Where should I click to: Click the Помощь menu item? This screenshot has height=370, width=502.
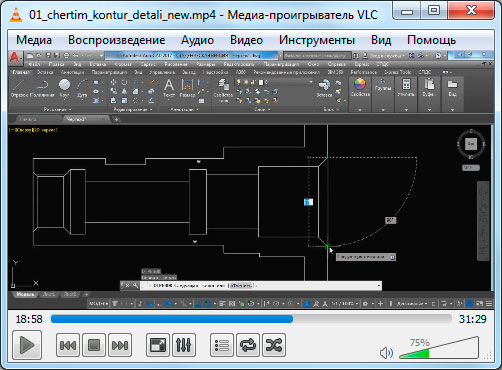click(431, 40)
